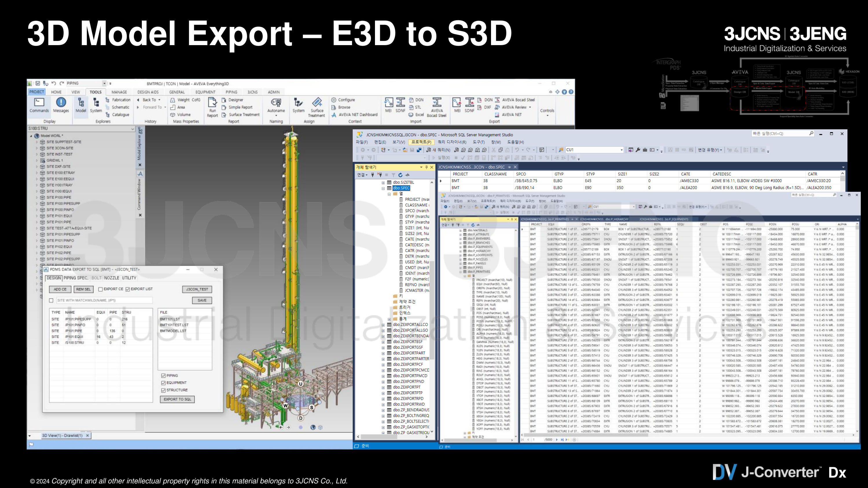Click the SDNF import icon
The height and width of the screenshot is (488, 868).
coord(400,105)
